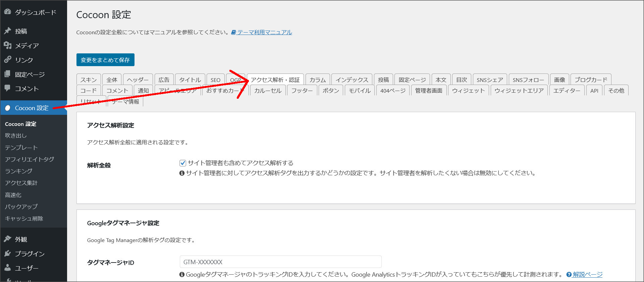This screenshot has width=644, height=282.
Task: Click the speech bubble icon for コメント
Action: 7,88
